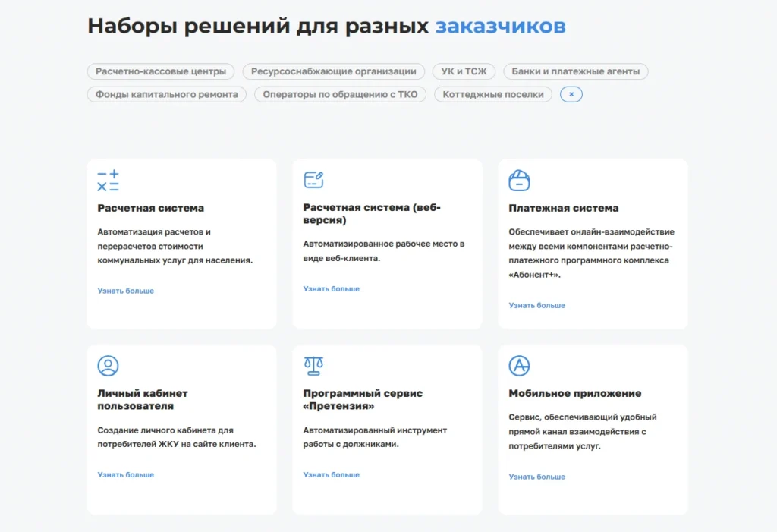777x532 pixels.
Task: Click description Автоматизированный инструмент работы с должниками
Action: [375, 437]
